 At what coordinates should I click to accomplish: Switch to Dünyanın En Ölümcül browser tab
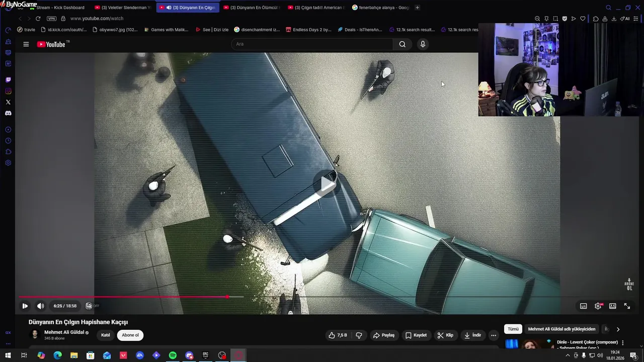[x=252, y=8]
